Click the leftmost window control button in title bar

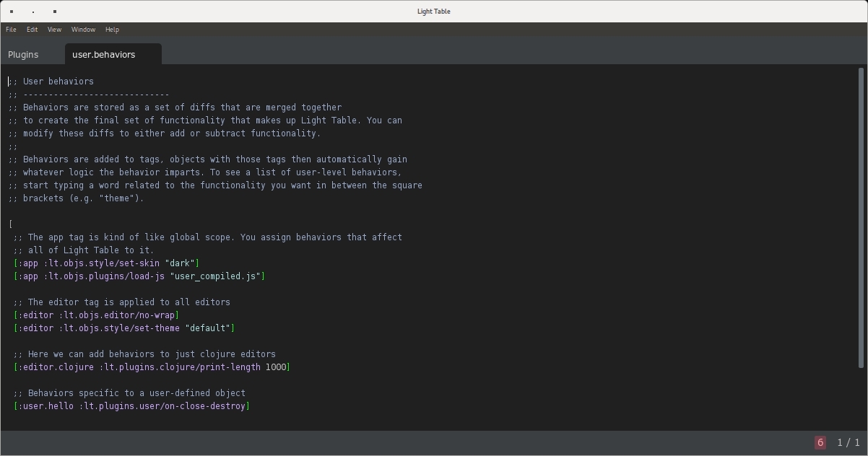pos(12,12)
